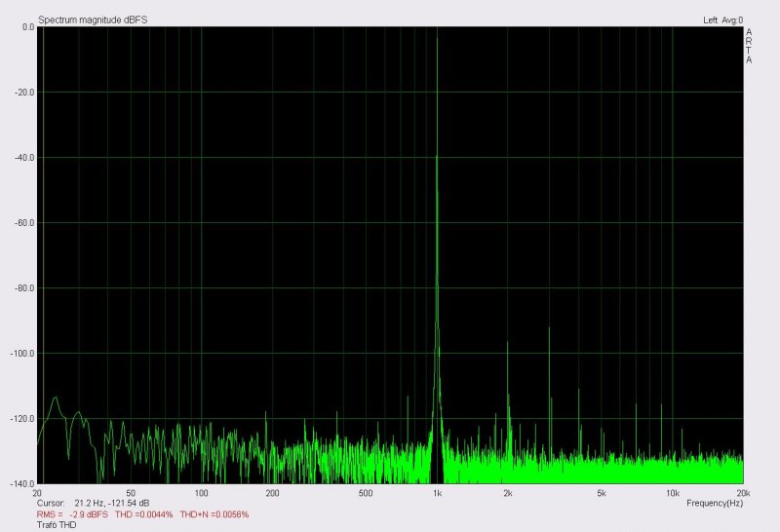
Task: Click the 50 Hz x-axis label
Action: pos(131,493)
